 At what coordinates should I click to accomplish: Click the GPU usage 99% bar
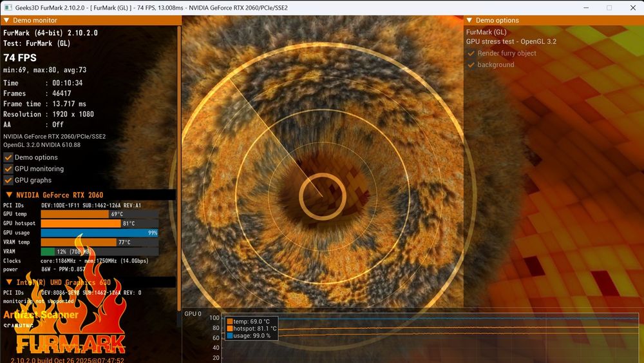click(x=99, y=233)
